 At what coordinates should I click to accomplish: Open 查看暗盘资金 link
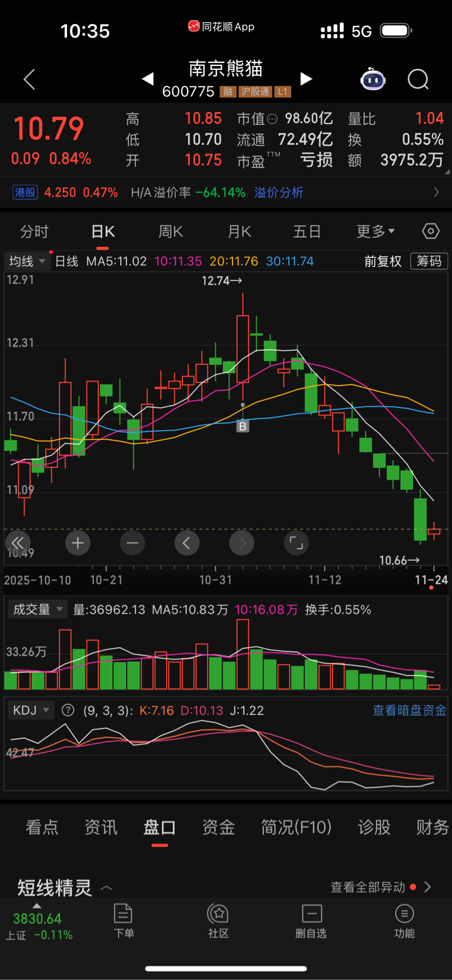pyautogui.click(x=410, y=710)
